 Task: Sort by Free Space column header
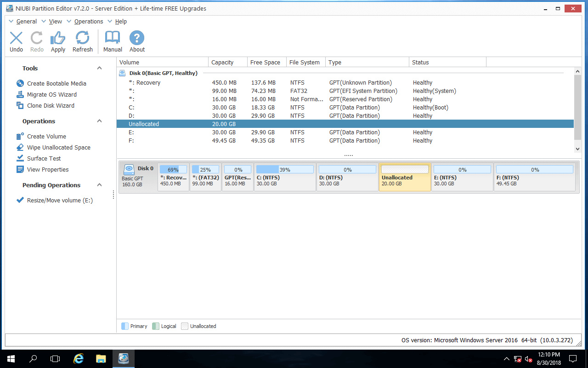pos(267,62)
